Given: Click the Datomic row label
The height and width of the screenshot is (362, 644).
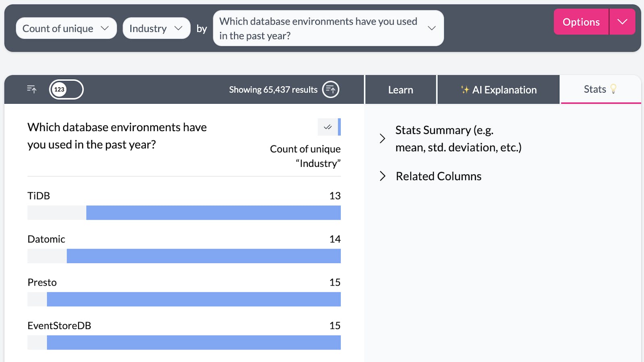Looking at the screenshot, I should pos(46,239).
